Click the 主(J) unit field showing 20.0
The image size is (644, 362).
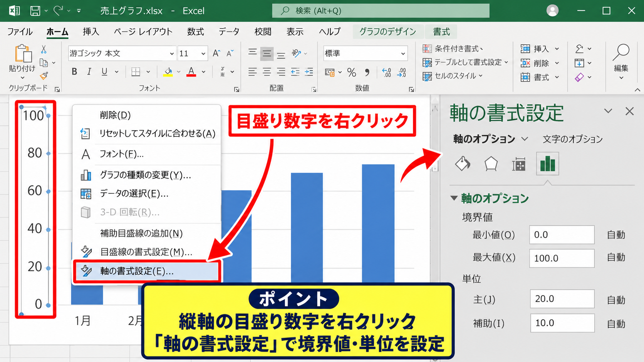[x=562, y=299]
